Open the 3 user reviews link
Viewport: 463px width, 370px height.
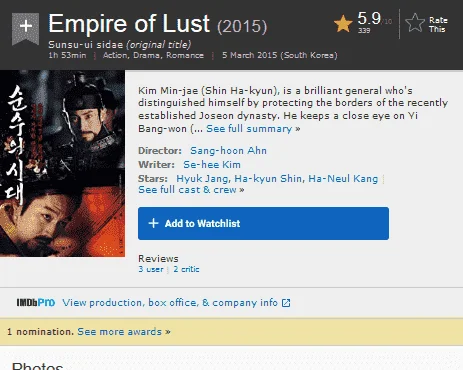(151, 269)
